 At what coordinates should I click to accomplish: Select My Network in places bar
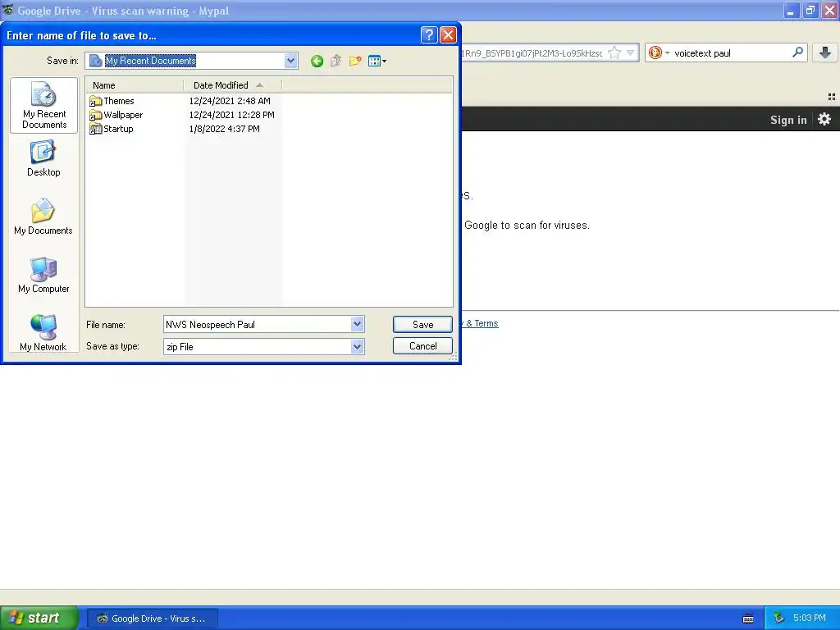coord(43,333)
